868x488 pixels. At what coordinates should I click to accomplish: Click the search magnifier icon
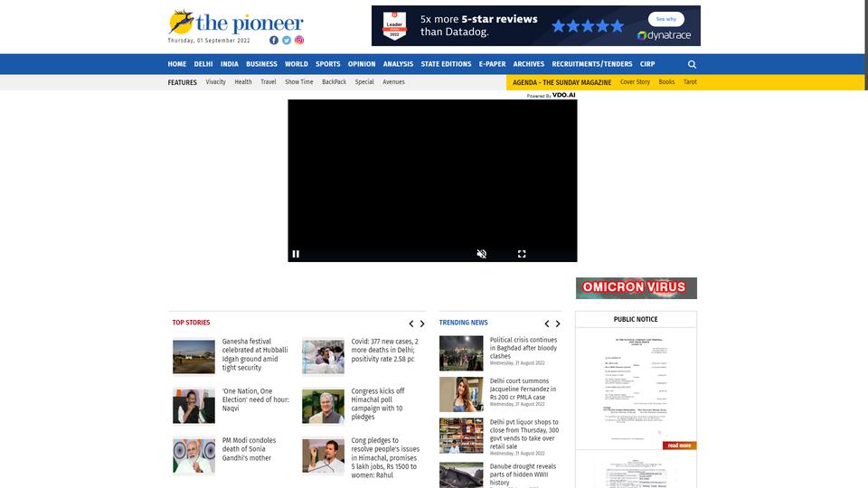point(692,64)
